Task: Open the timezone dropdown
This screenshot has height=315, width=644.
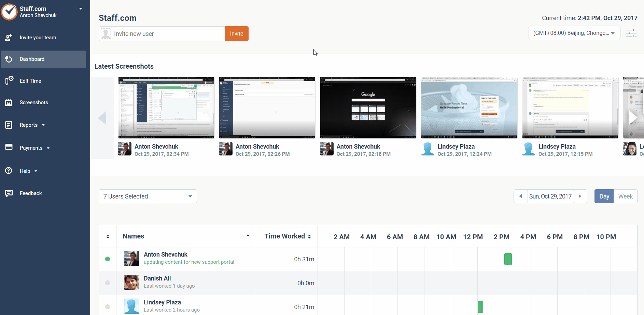Action: point(574,33)
